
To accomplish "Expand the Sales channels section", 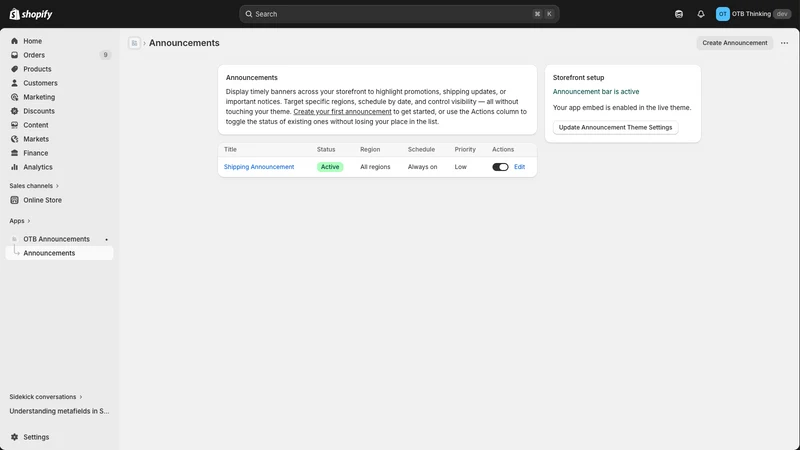I will click(34, 186).
